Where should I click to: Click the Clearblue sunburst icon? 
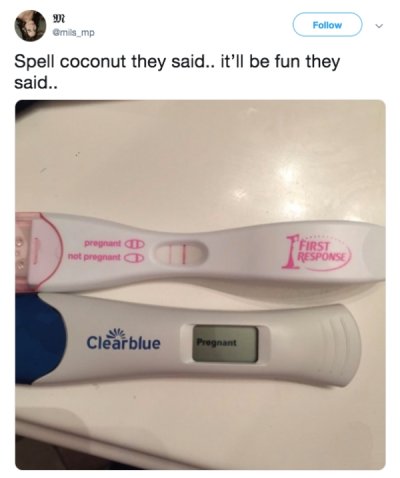(117, 330)
